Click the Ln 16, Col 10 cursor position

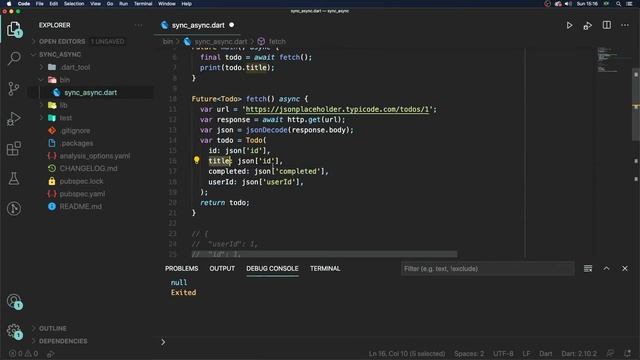407,354
